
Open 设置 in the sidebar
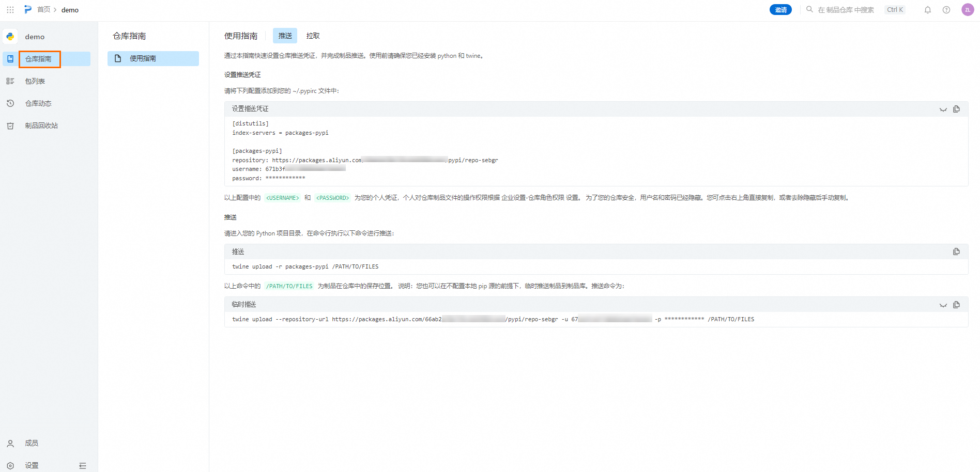pyautogui.click(x=32, y=465)
